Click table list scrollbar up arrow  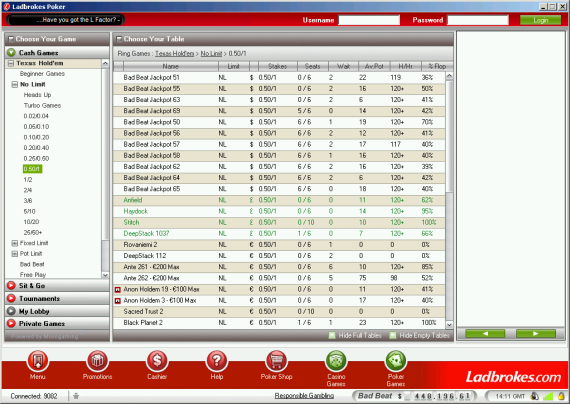tap(449, 76)
